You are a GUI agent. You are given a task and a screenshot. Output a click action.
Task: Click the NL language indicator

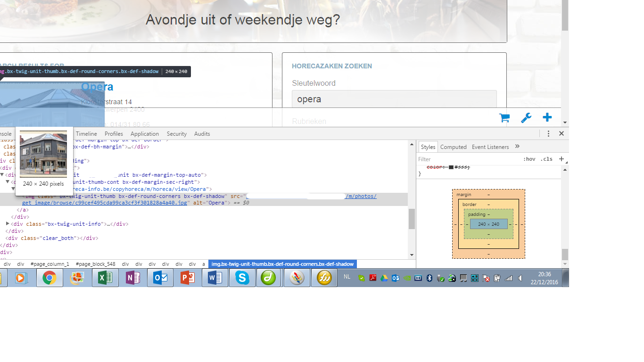[x=347, y=277]
